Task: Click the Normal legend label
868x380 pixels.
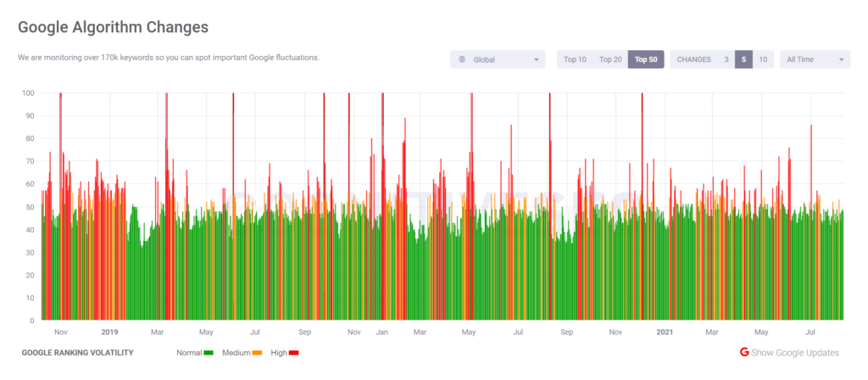Action: click(189, 353)
